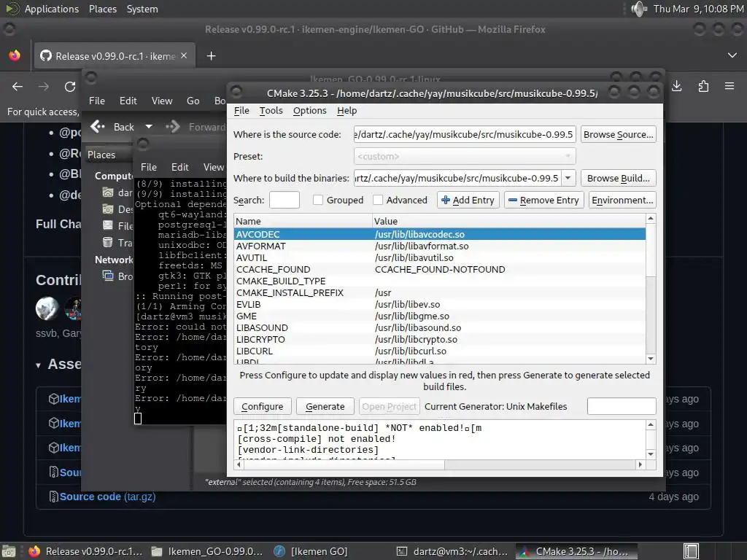Viewport: 747px width, 560px height.
Task: Switch to Ikemen_GO-0.99.0 taskbar item
Action: tap(207, 551)
